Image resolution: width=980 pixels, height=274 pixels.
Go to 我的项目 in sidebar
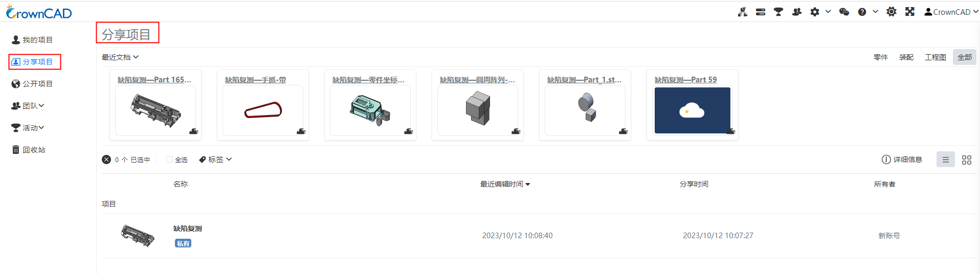click(x=32, y=40)
